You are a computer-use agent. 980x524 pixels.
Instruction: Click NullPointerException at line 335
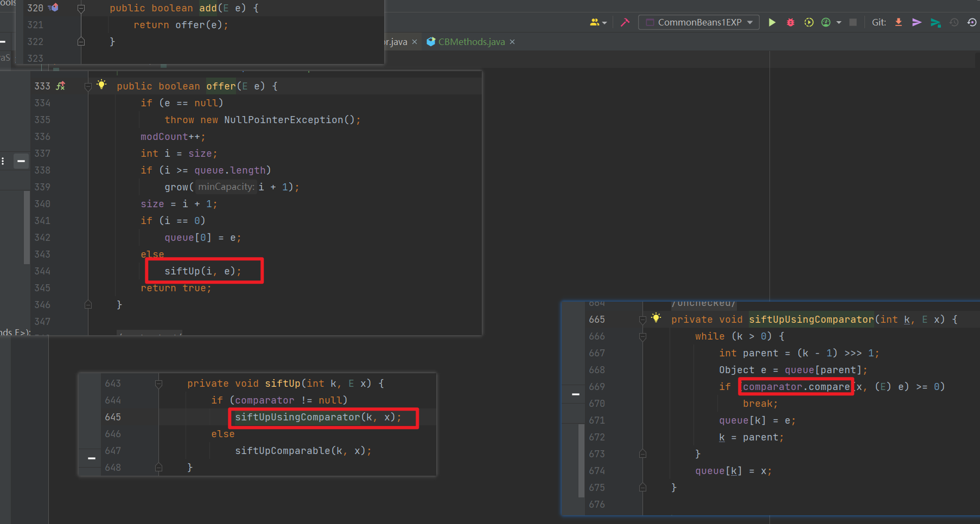coord(284,120)
